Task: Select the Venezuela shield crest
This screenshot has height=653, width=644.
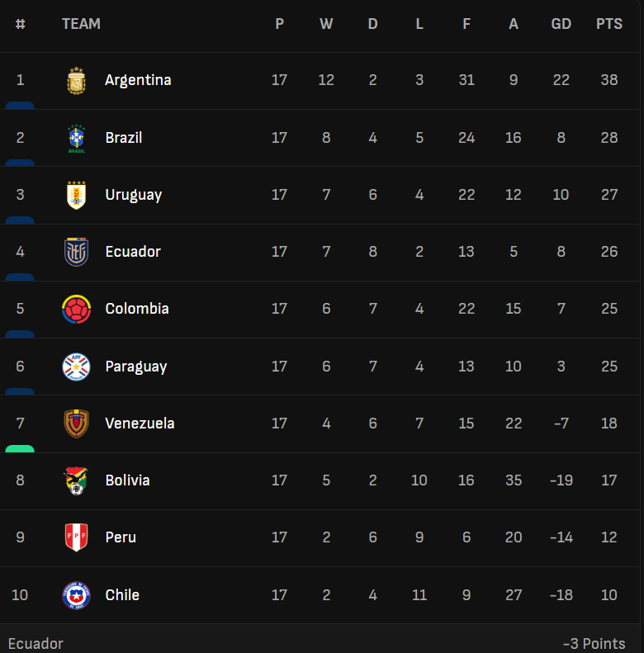Action: tap(76, 424)
